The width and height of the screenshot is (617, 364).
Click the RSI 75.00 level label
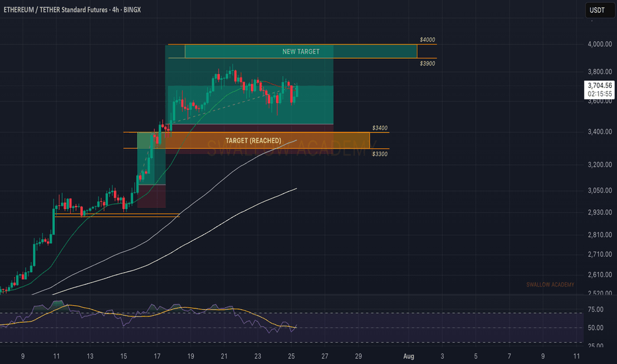(x=595, y=310)
